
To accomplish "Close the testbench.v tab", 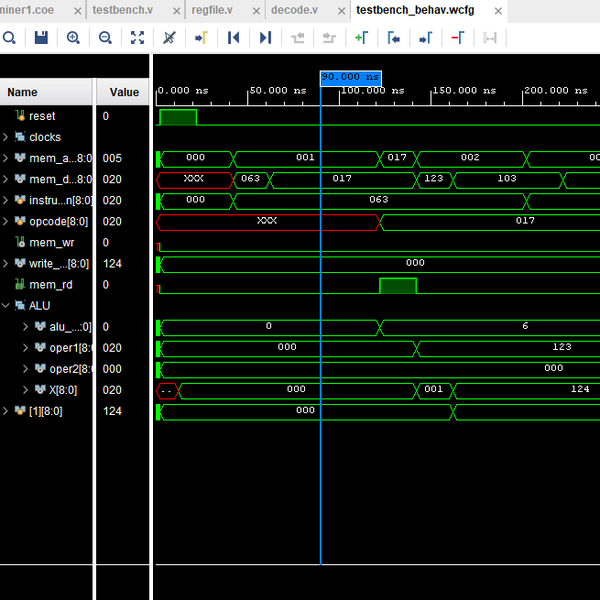I will 176,11.
